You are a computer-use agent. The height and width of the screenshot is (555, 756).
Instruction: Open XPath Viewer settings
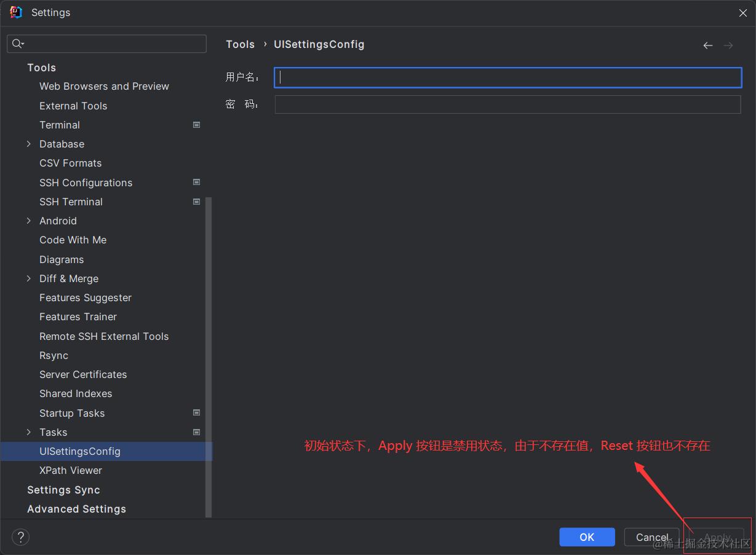point(71,470)
